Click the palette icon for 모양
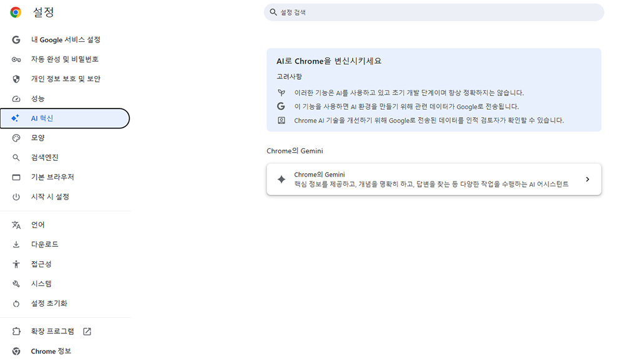 click(16, 138)
